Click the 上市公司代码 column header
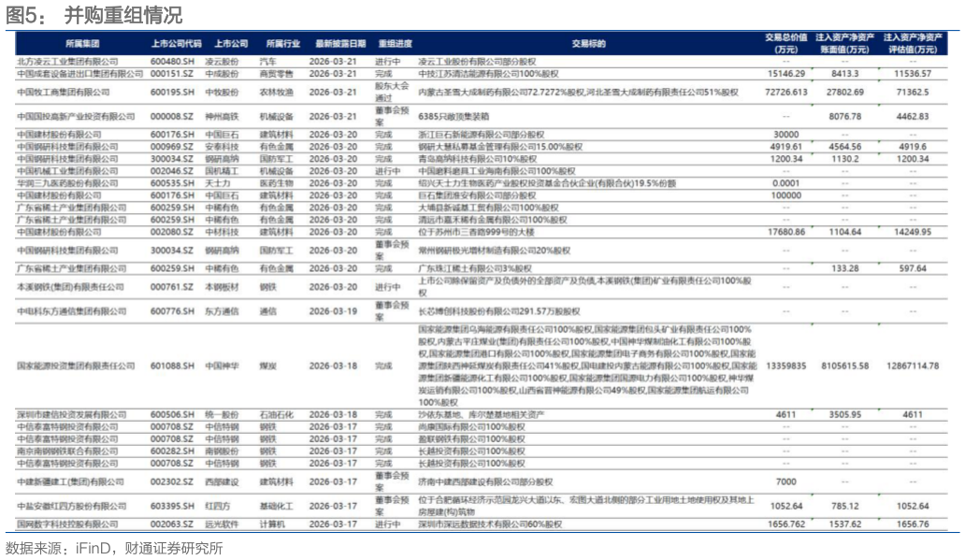The width and height of the screenshot is (965, 560). [x=176, y=44]
